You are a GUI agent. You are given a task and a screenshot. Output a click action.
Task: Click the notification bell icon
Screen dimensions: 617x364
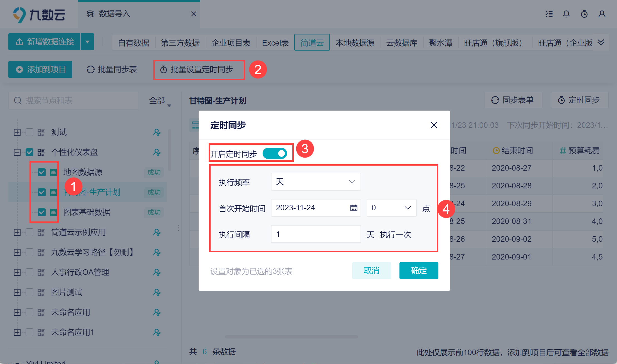tap(566, 14)
